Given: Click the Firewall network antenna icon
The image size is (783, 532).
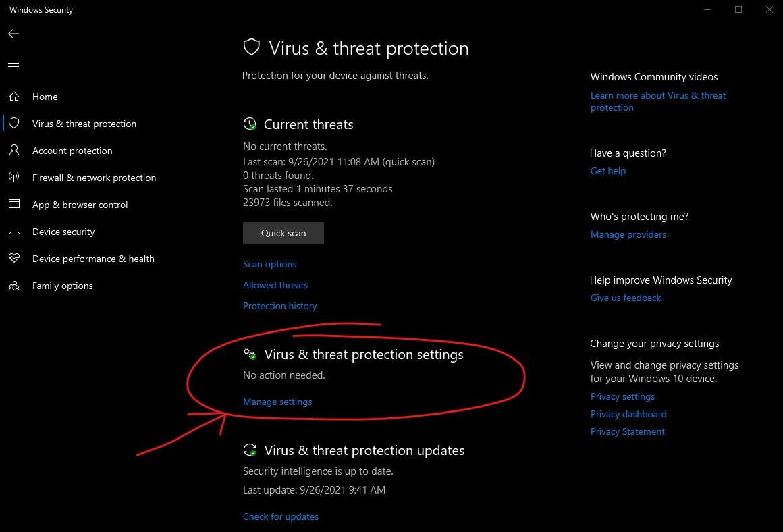Looking at the screenshot, I should coord(14,178).
